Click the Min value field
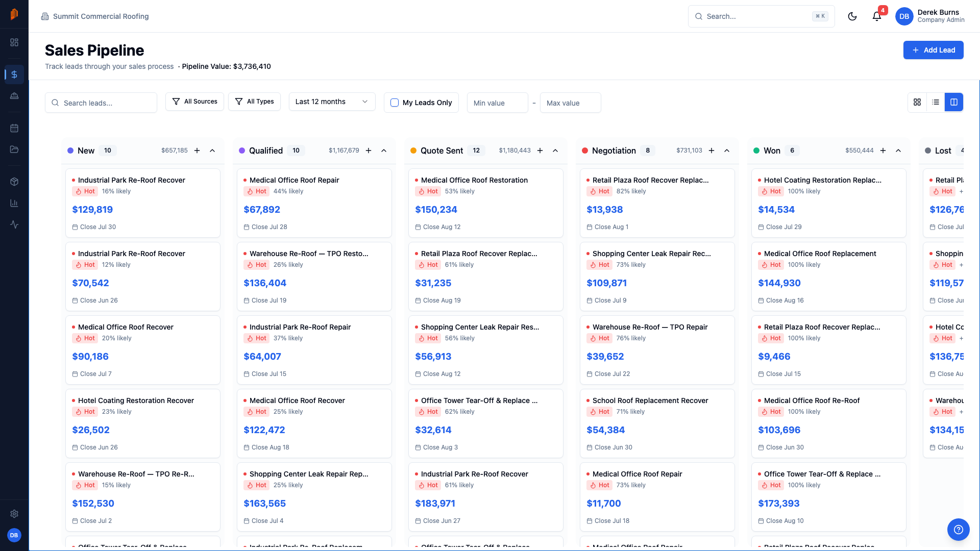980x551 pixels. [x=497, y=103]
